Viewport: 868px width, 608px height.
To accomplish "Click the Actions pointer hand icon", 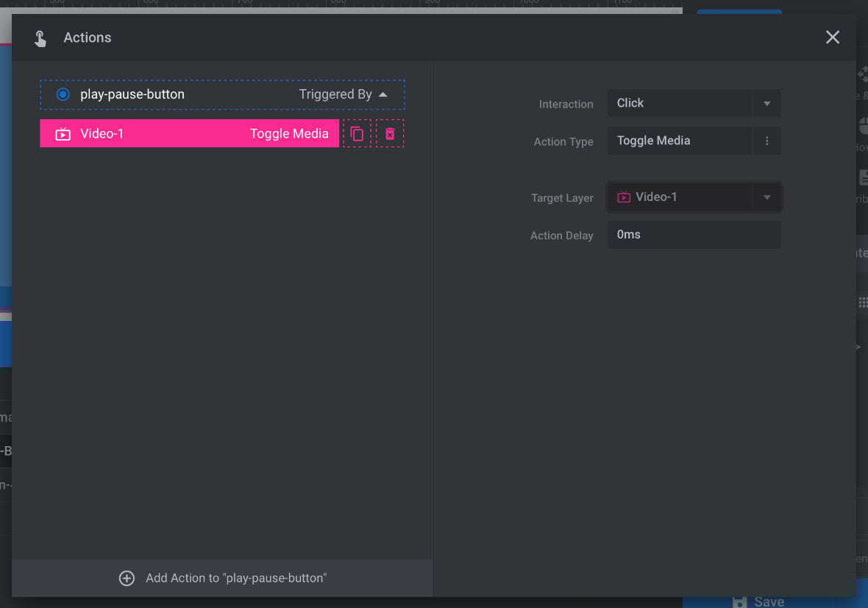I will coord(40,38).
